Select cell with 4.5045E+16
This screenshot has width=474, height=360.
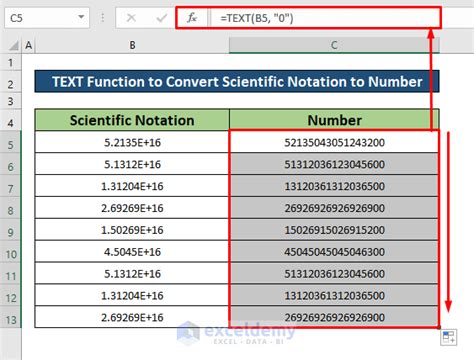tap(132, 252)
